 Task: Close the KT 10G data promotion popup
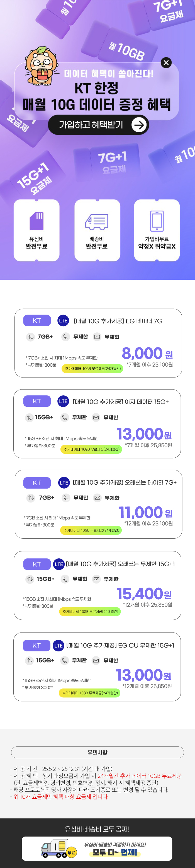[166, 63]
